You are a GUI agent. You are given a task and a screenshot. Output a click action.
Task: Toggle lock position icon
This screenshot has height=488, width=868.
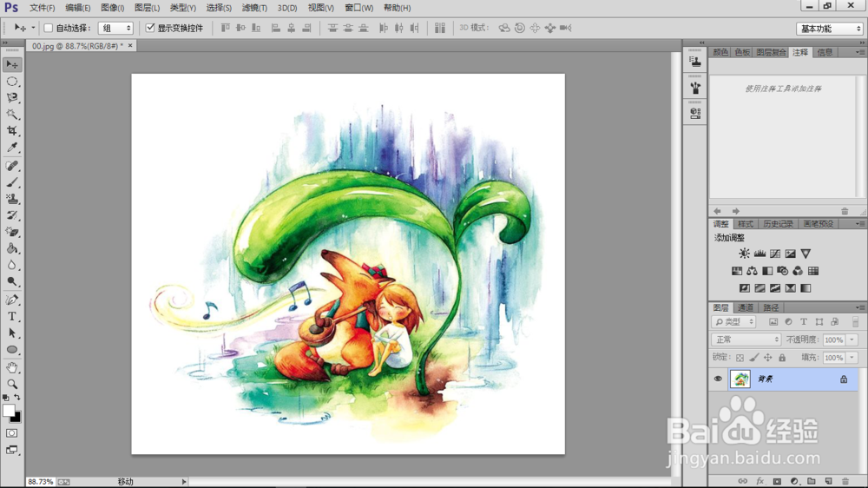tap(768, 358)
